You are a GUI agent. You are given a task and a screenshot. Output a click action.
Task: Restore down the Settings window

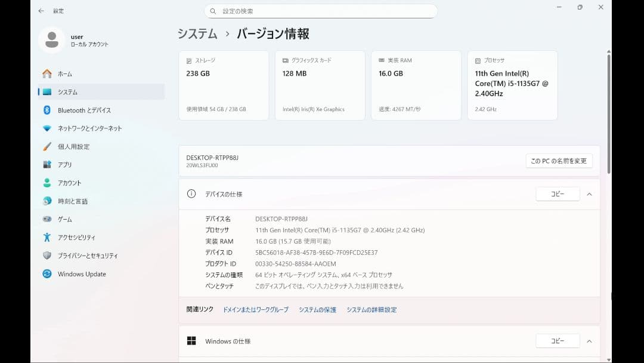tap(580, 7)
